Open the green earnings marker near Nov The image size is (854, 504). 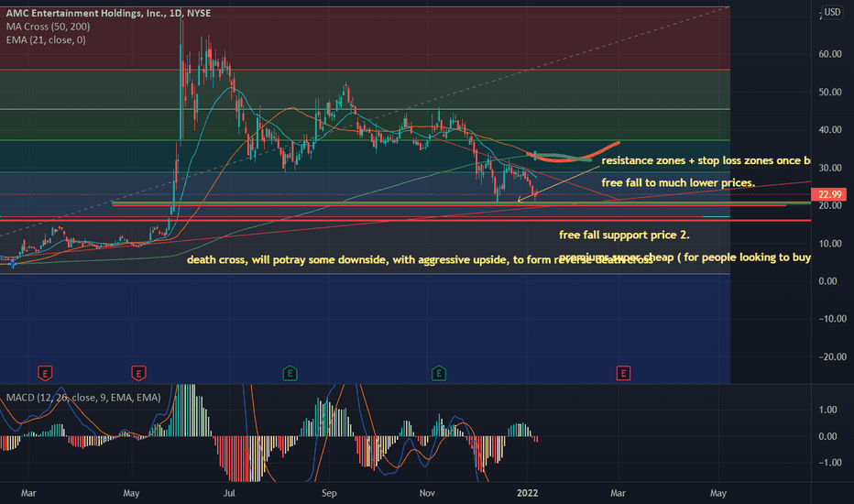pos(438,373)
